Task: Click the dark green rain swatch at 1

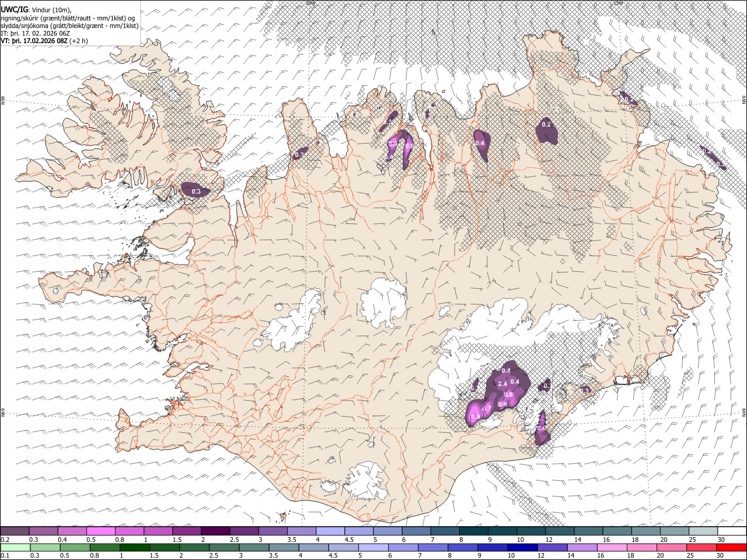Action: pos(134,548)
